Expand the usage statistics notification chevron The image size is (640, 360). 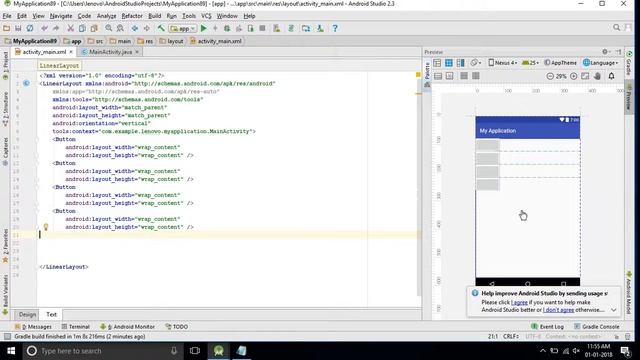pos(613,310)
